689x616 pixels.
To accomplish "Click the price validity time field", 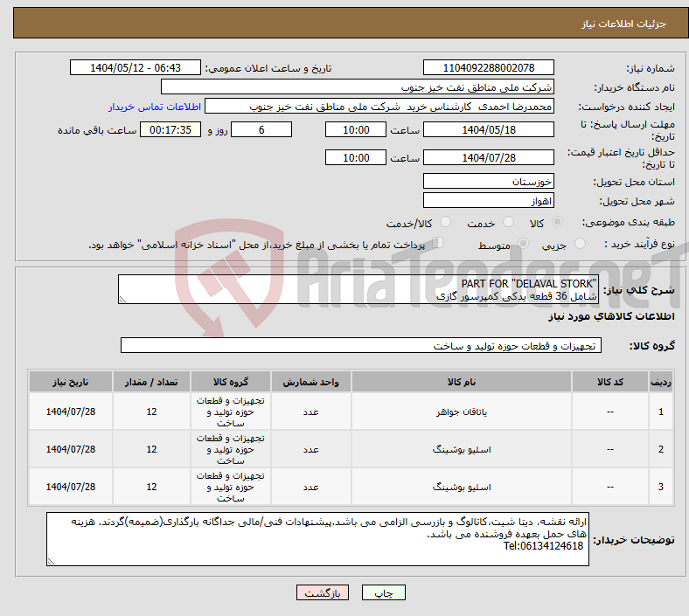I will coord(356,157).
